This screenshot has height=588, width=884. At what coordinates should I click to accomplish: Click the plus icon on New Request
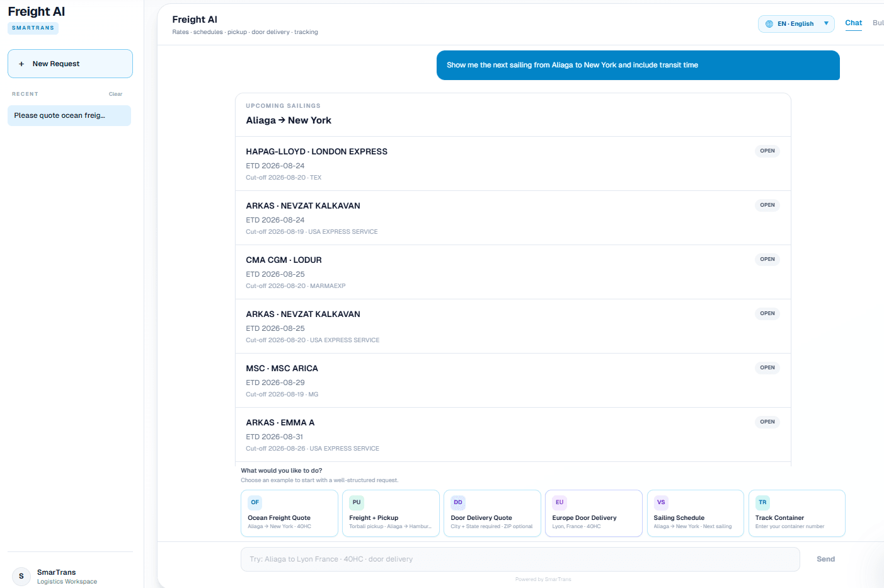[21, 64]
